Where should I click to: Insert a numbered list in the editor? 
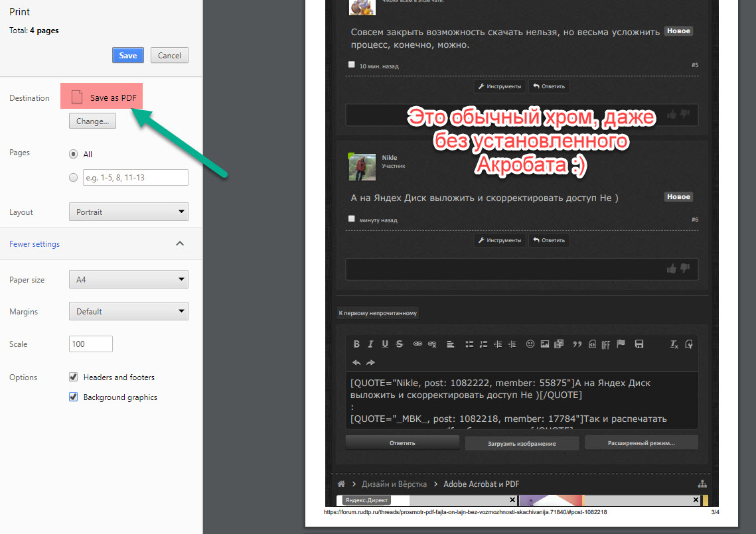click(x=483, y=344)
